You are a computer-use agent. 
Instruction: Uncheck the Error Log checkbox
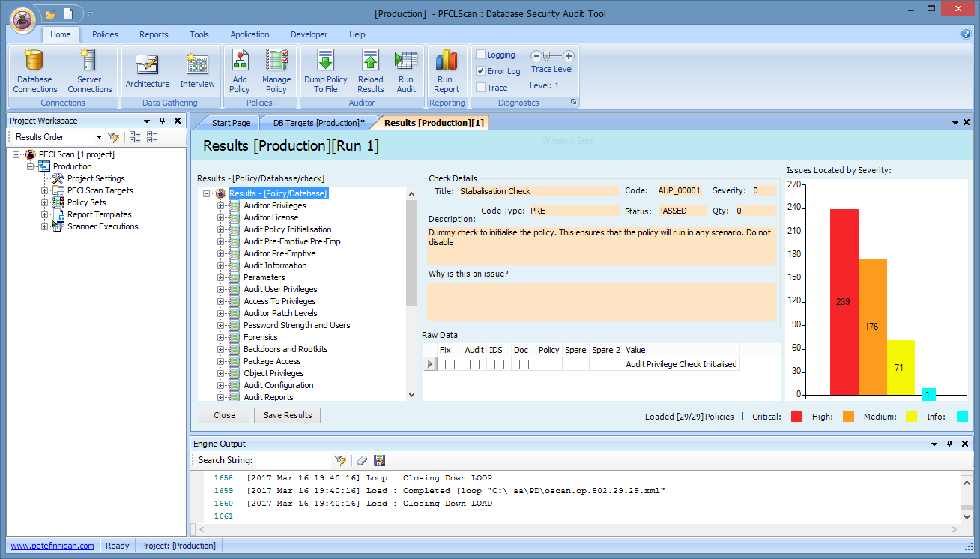481,71
